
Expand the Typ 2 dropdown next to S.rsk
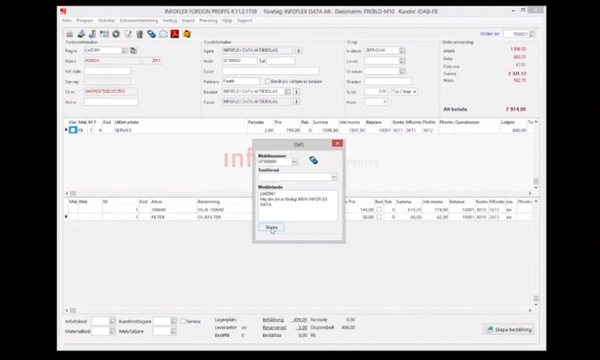coord(404,91)
